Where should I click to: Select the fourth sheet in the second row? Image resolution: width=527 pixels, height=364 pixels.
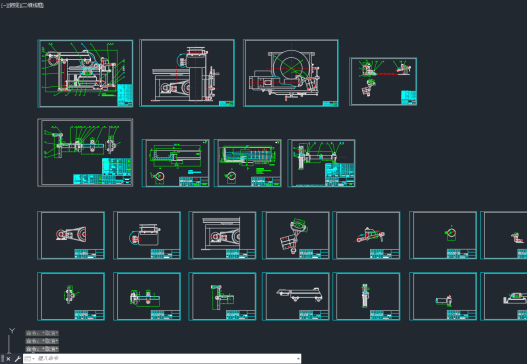pos(321,163)
